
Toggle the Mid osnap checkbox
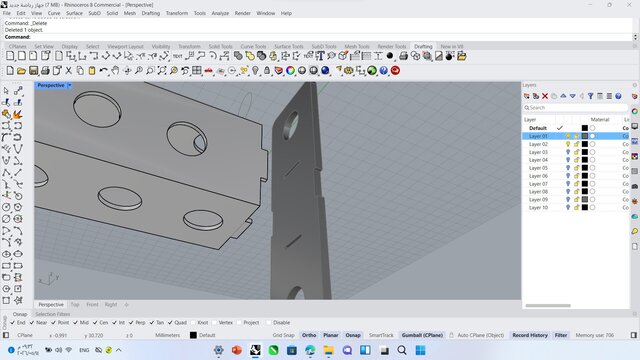(76, 323)
